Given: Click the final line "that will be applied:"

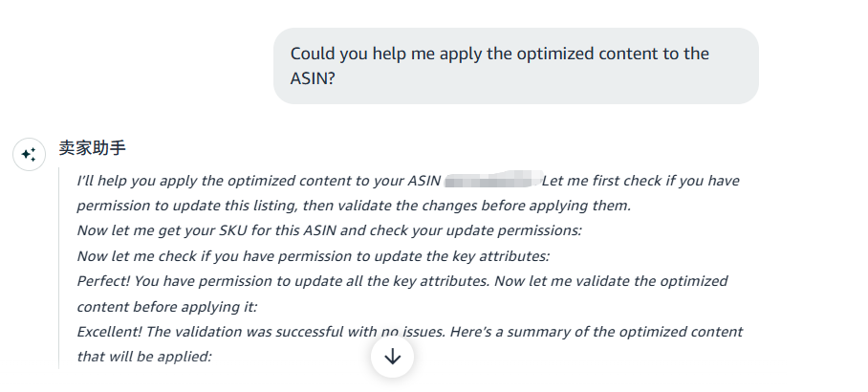Looking at the screenshot, I should [143, 357].
